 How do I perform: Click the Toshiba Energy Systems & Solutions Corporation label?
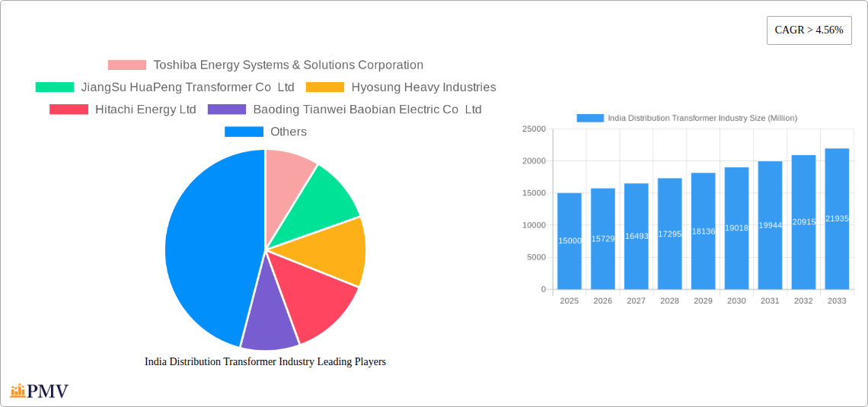coord(289,65)
